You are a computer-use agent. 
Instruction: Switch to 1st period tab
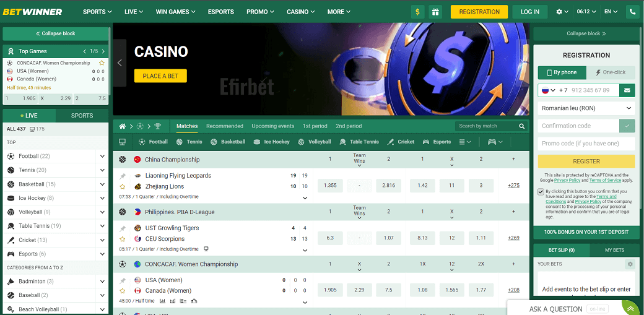(315, 126)
